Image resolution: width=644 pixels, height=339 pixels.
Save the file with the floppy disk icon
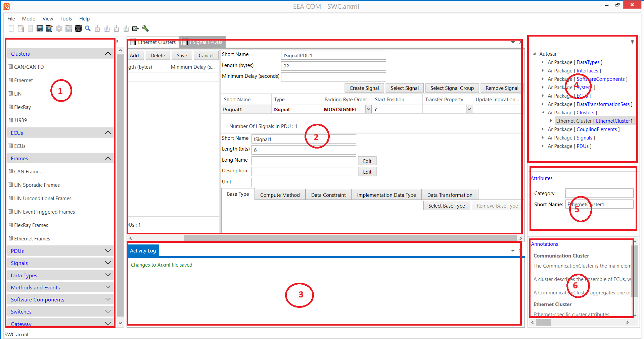click(x=40, y=29)
